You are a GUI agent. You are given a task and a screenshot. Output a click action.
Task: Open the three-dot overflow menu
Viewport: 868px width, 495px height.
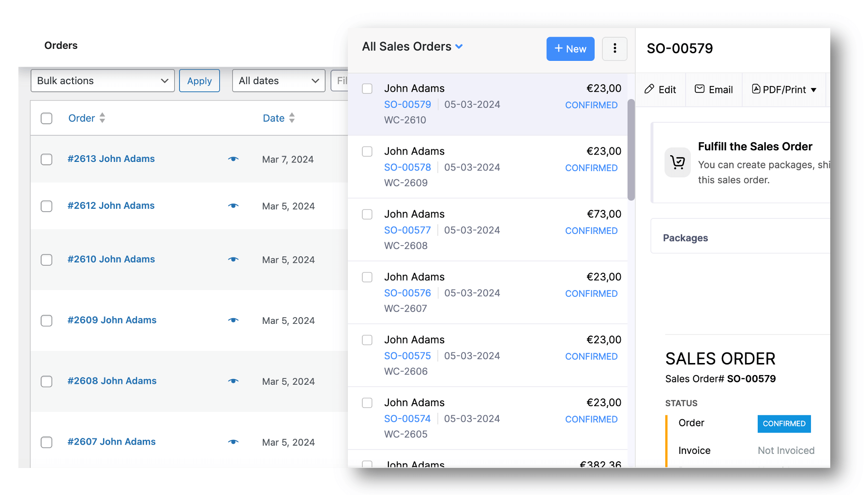[x=614, y=48]
